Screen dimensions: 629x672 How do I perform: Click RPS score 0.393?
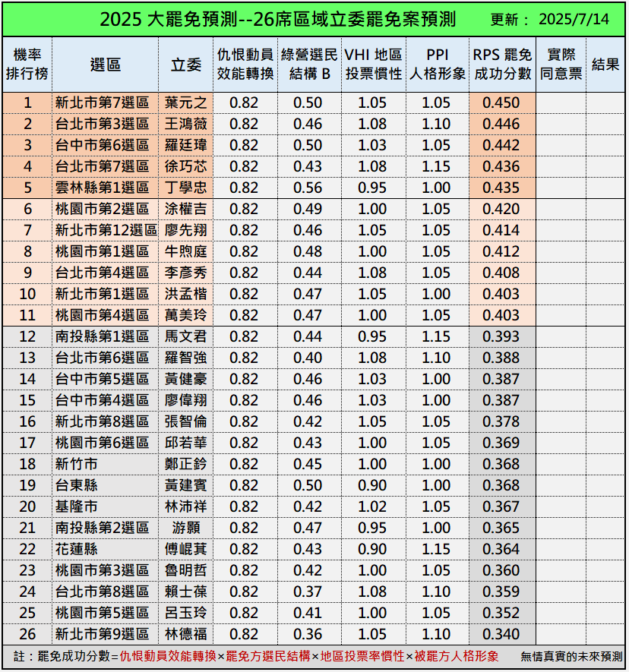(x=501, y=337)
